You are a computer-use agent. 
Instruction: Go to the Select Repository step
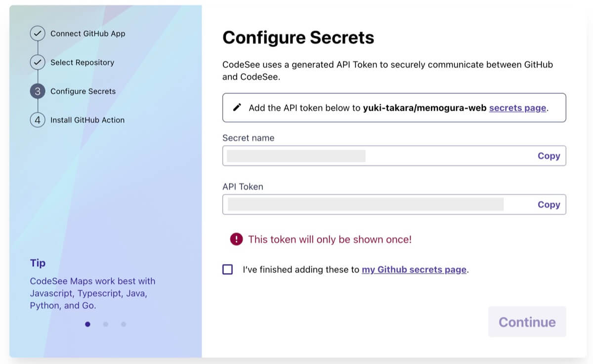click(82, 63)
